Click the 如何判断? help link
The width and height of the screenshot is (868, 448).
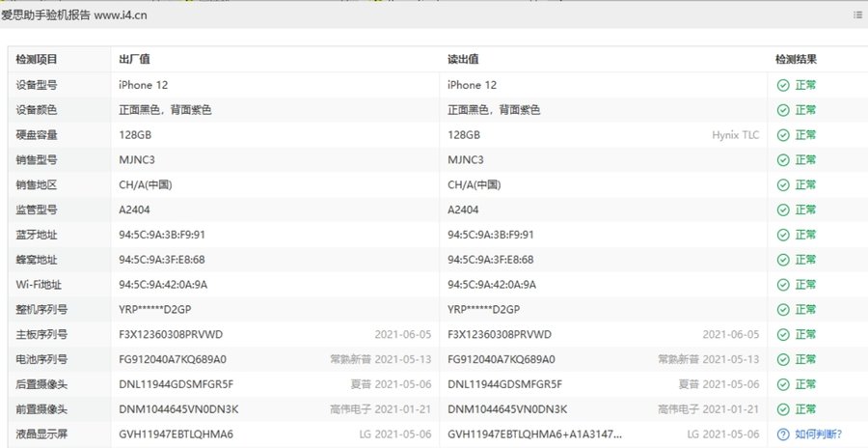point(818,434)
